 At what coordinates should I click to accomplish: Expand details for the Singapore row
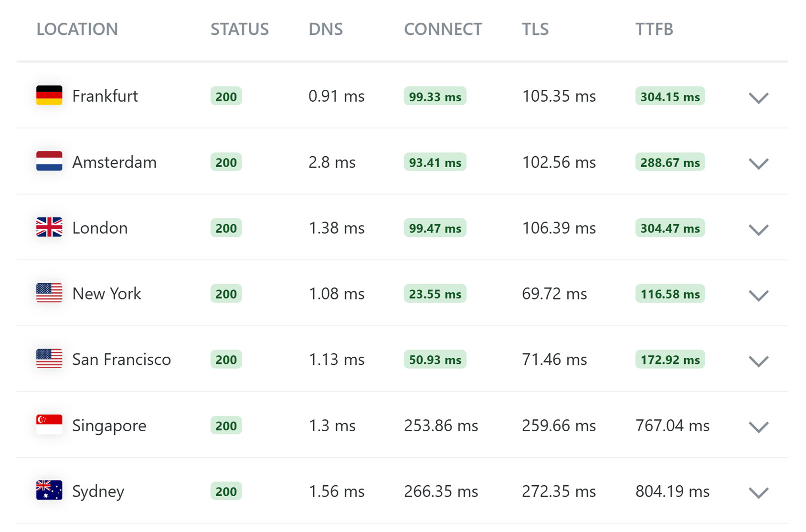(759, 427)
